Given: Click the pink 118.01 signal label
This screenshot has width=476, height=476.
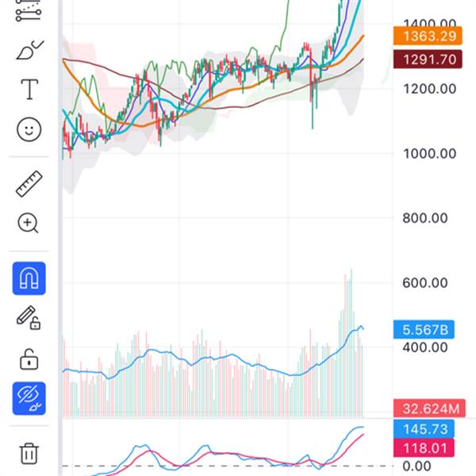Looking at the screenshot, I should coord(424,447).
